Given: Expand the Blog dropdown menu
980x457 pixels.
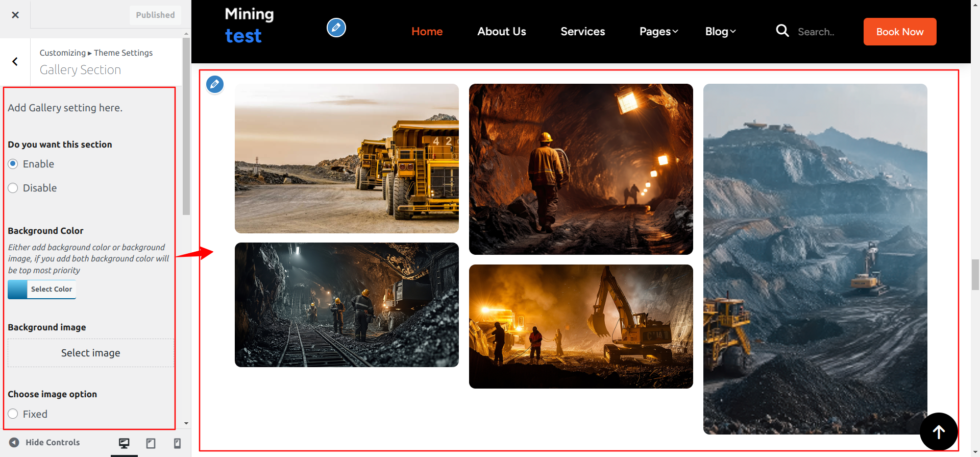Looking at the screenshot, I should point(720,32).
